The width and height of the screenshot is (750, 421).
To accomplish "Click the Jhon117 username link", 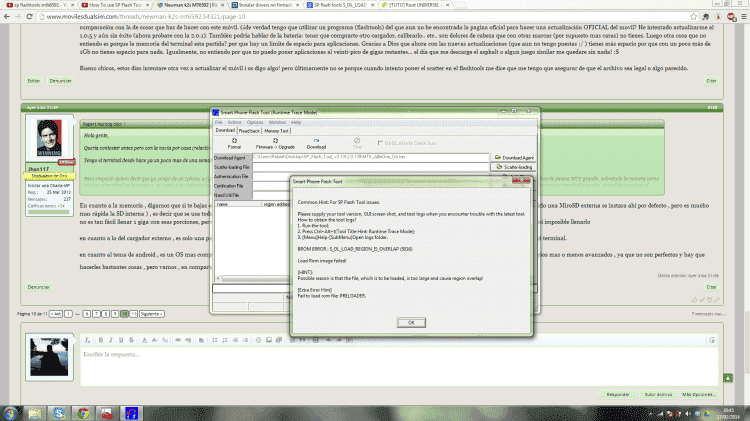I will tap(38, 169).
